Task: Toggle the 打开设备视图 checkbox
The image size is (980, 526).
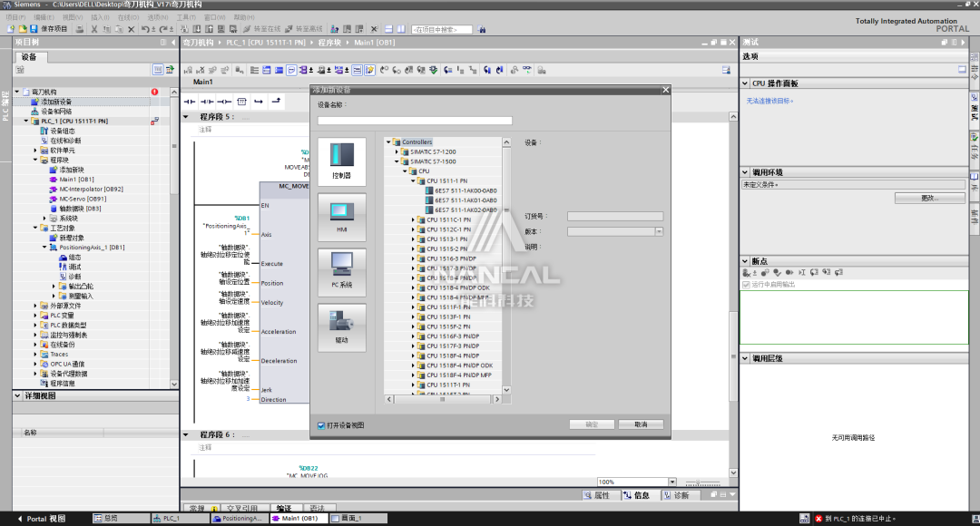Action: point(321,425)
